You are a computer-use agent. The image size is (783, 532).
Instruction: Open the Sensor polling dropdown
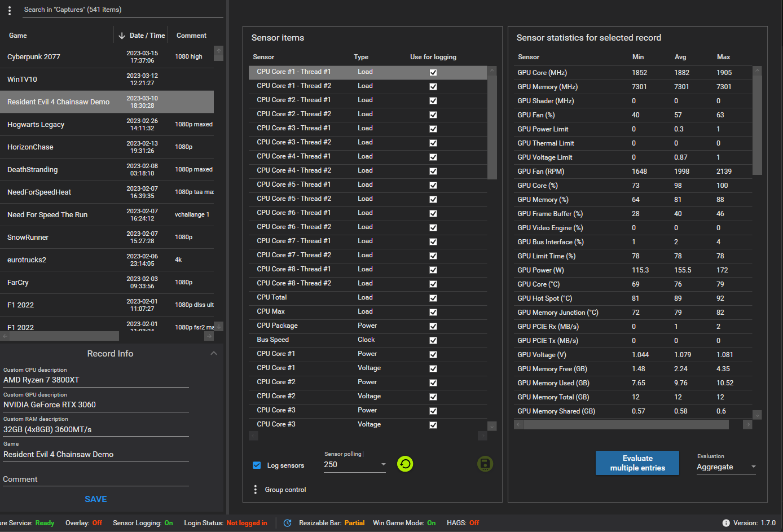pos(355,465)
